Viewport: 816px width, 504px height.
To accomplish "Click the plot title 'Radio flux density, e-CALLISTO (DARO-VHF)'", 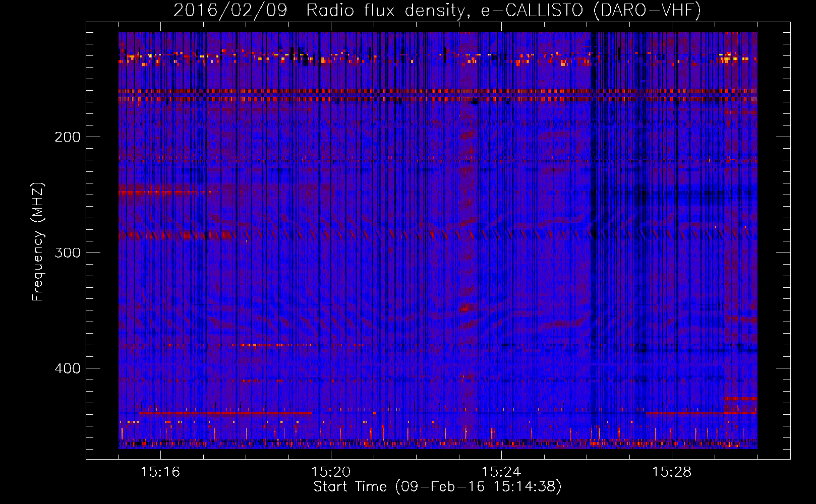I will (x=503, y=10).
